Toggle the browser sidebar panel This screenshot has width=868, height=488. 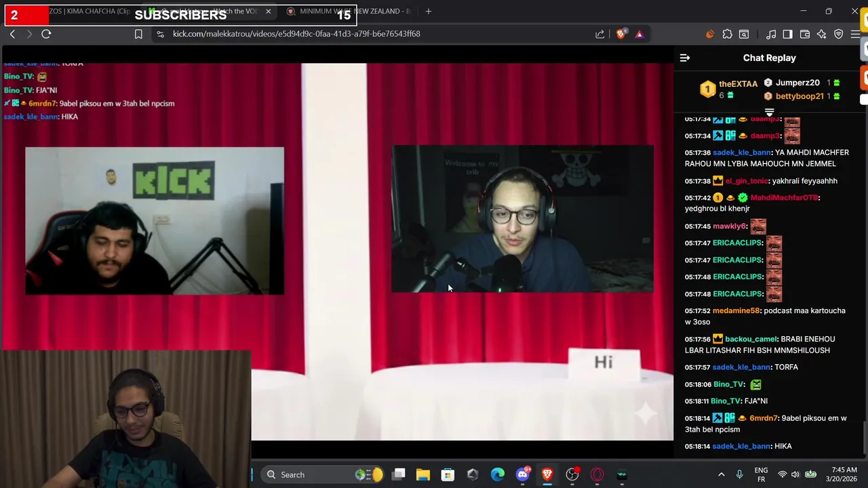tap(787, 34)
